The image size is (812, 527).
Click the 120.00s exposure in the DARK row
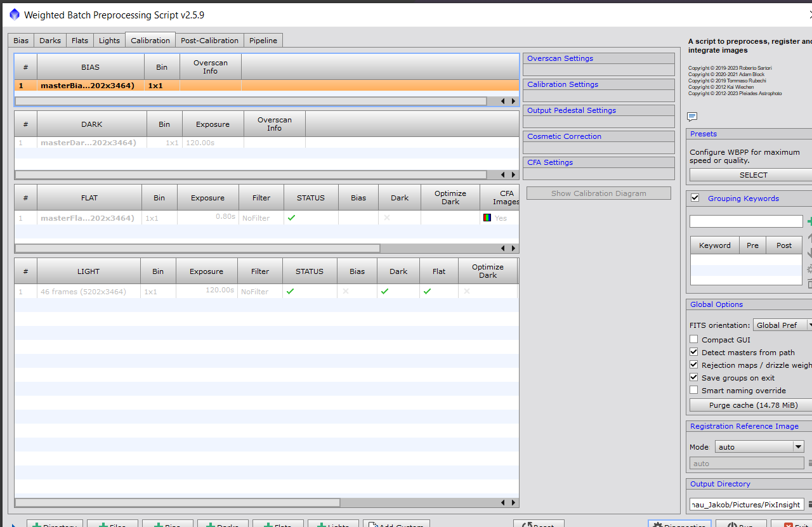[x=200, y=143]
